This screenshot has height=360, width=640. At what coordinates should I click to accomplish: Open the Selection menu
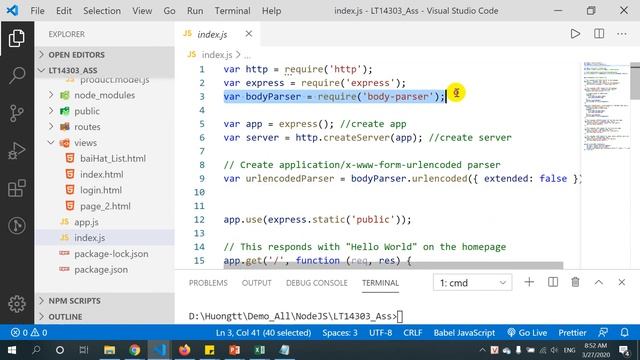coord(102,11)
